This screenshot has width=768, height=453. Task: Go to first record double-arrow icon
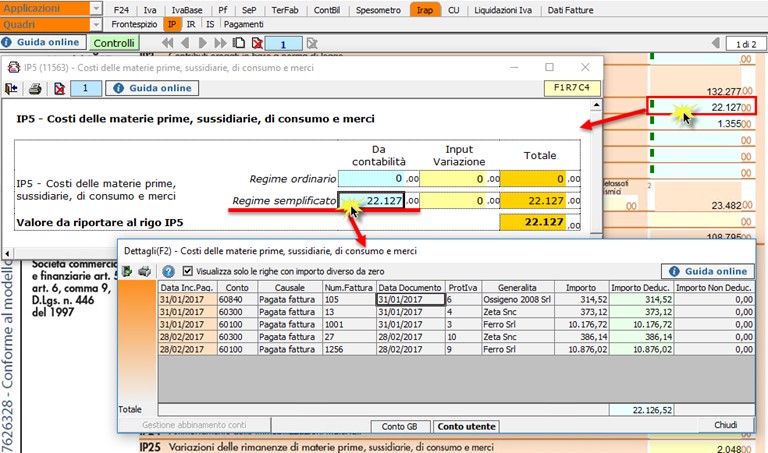click(x=168, y=43)
